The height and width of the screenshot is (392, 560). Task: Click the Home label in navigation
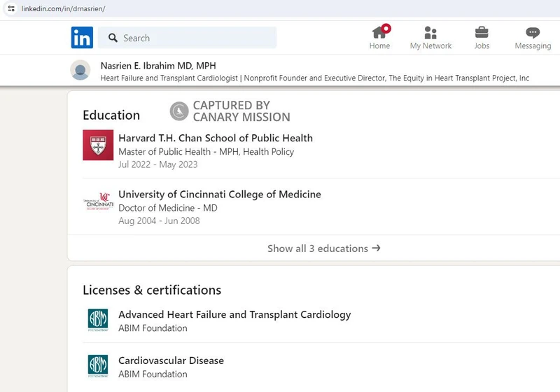(x=379, y=45)
